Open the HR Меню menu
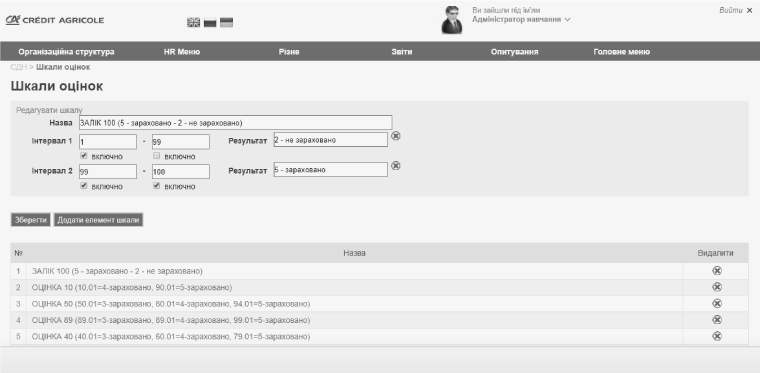 tap(182, 52)
